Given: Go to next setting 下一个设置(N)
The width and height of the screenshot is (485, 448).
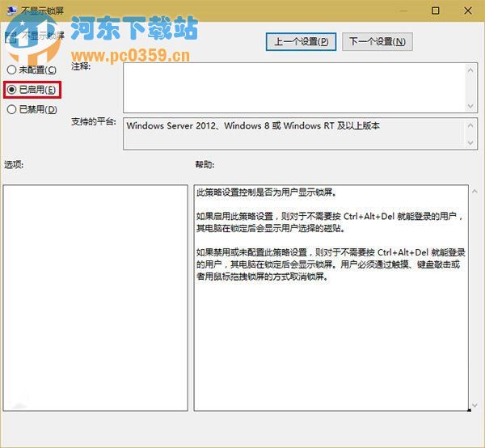Looking at the screenshot, I should pyautogui.click(x=377, y=41).
